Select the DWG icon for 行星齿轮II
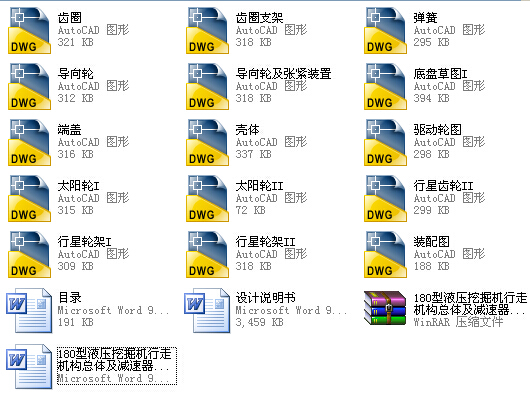This screenshot has height=398, width=530. pos(385,198)
